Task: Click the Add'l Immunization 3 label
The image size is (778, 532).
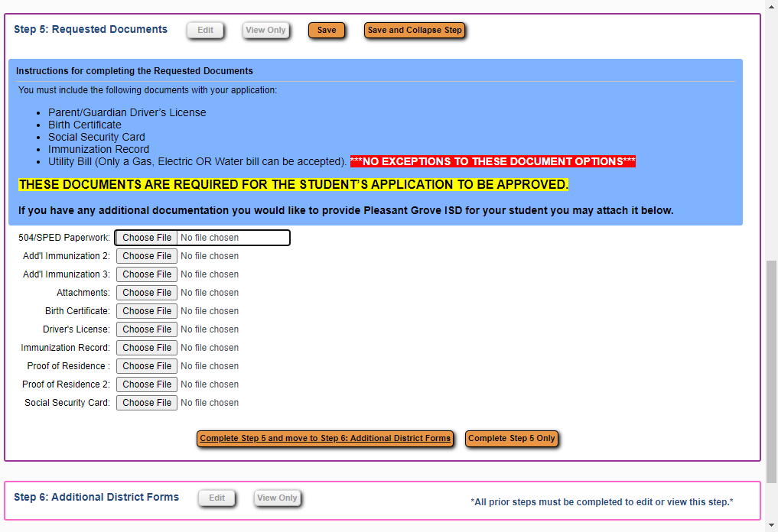Action: pos(67,274)
